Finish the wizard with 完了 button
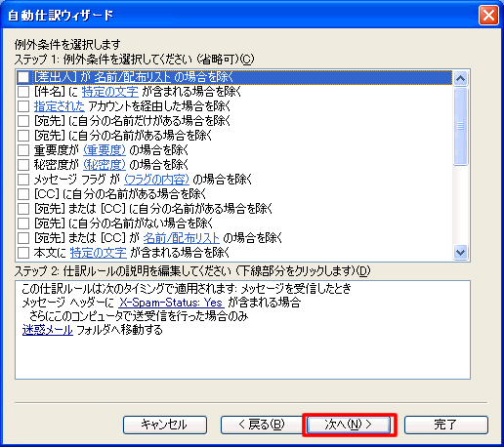This screenshot has height=447, width=504. pyautogui.click(x=446, y=425)
